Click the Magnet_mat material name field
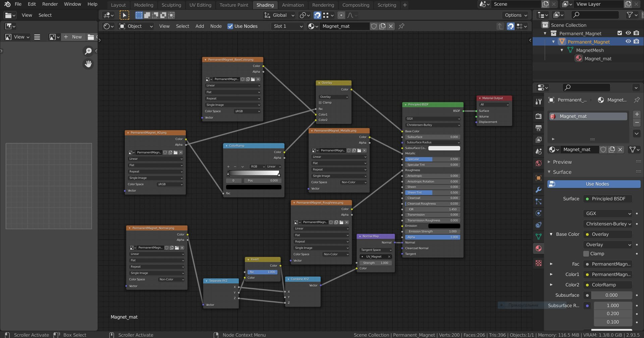The image size is (644, 338). [x=345, y=26]
